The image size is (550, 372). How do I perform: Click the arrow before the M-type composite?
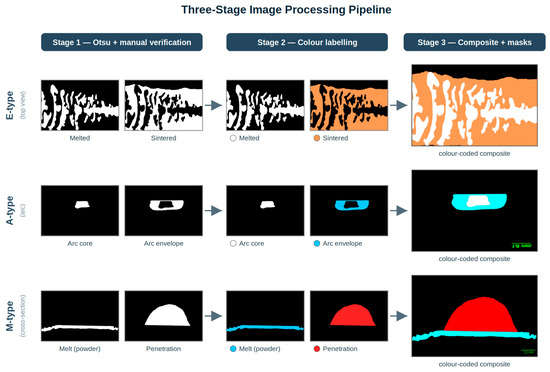click(x=399, y=316)
